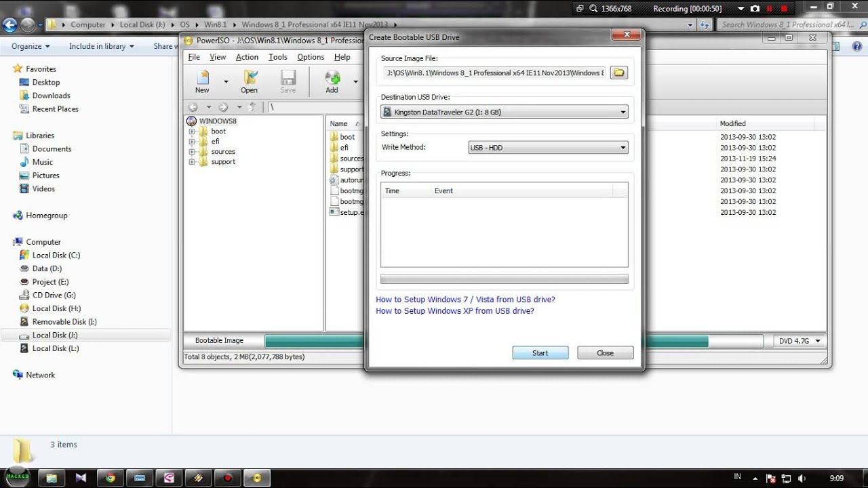Click Close button in USB dialog

click(x=606, y=352)
